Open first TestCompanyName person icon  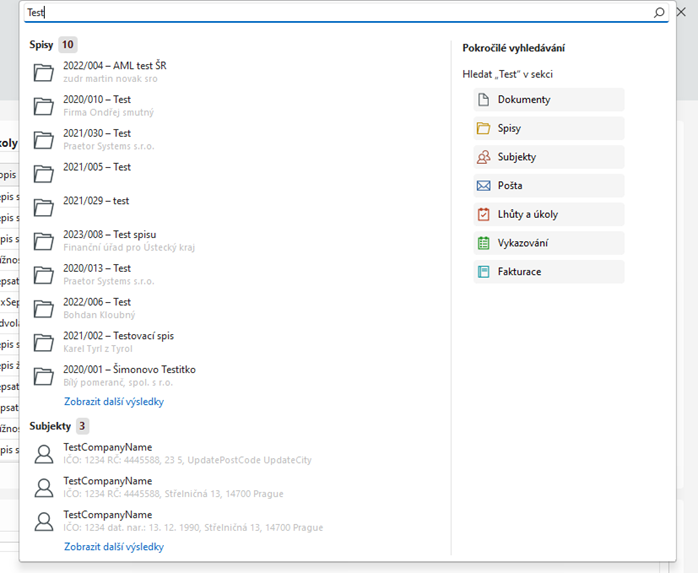tap(44, 454)
